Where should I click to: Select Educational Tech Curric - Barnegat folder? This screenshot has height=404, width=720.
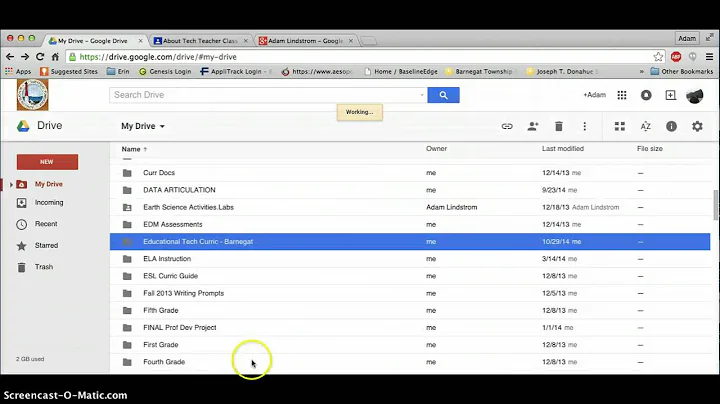[410, 241]
